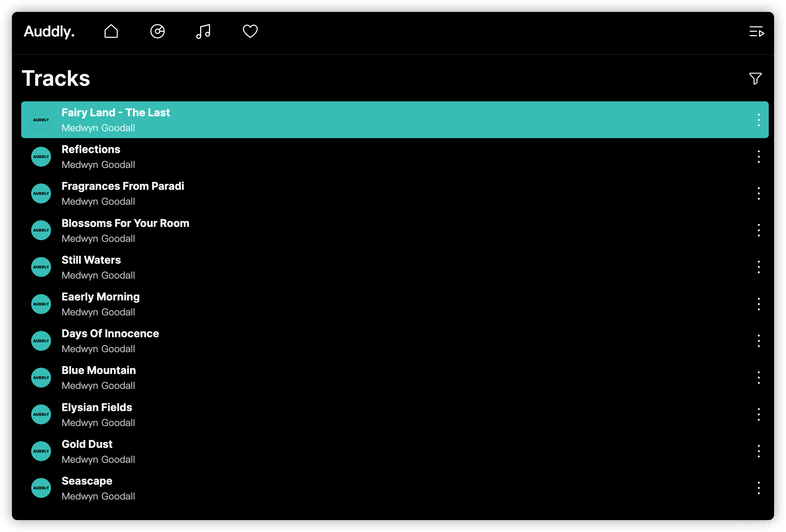
Task: Click the album art of Seascape
Action: [x=41, y=488]
